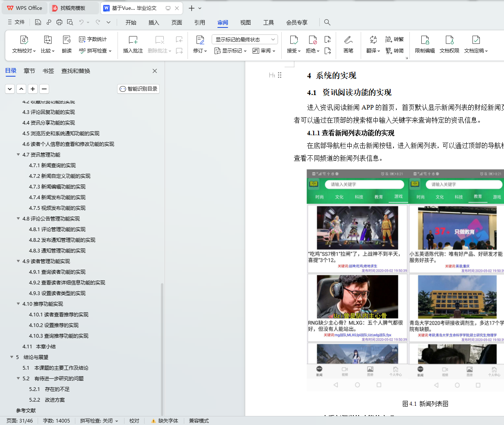Jump to 4.7.1 新闻查询的实现 heading

(x=52, y=165)
